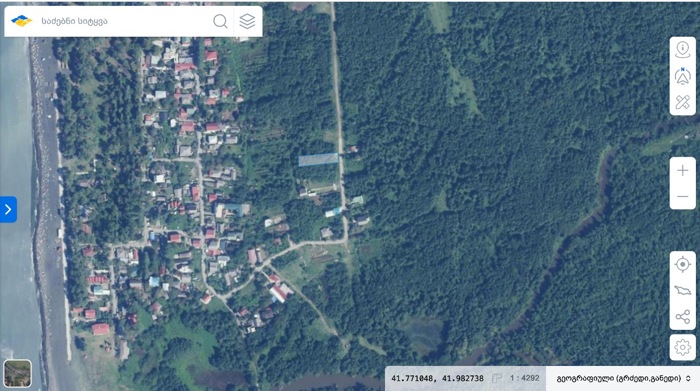700x391 pixels.
Task: Select the blue highlighted parcel on map
Action: [318, 159]
